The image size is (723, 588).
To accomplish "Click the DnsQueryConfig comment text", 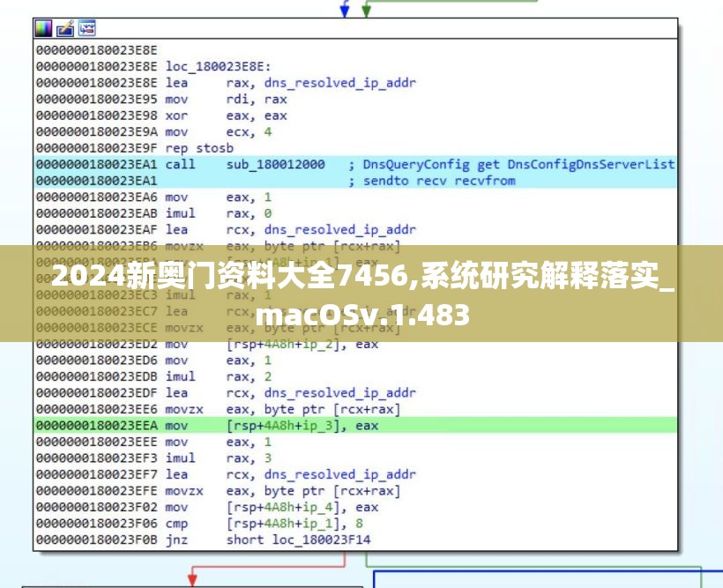I will [x=518, y=164].
